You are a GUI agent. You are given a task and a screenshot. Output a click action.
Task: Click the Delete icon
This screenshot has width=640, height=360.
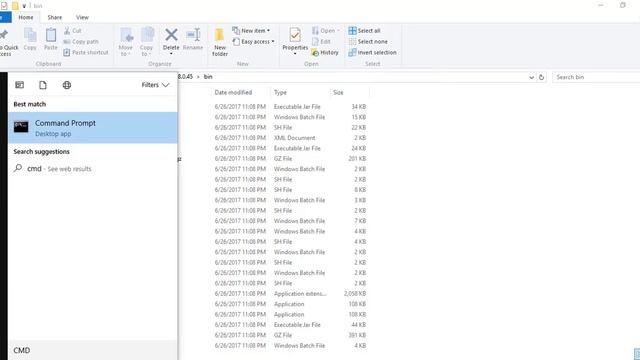pyautogui.click(x=171, y=35)
